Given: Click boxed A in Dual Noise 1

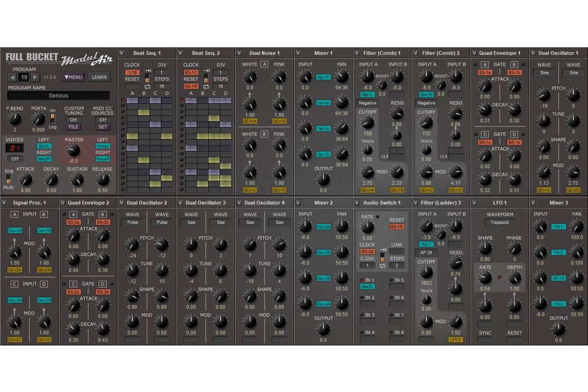Looking at the screenshot, I should coord(265,64).
